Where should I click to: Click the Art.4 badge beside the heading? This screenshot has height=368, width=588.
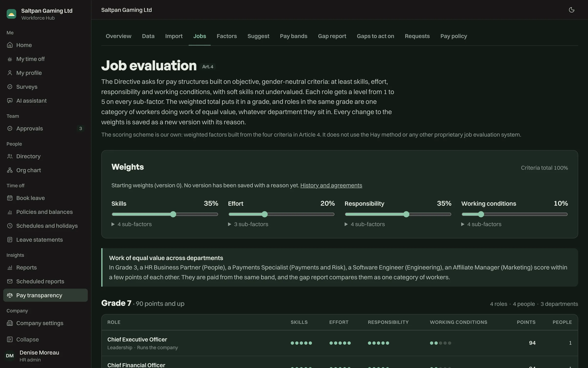coord(208,67)
